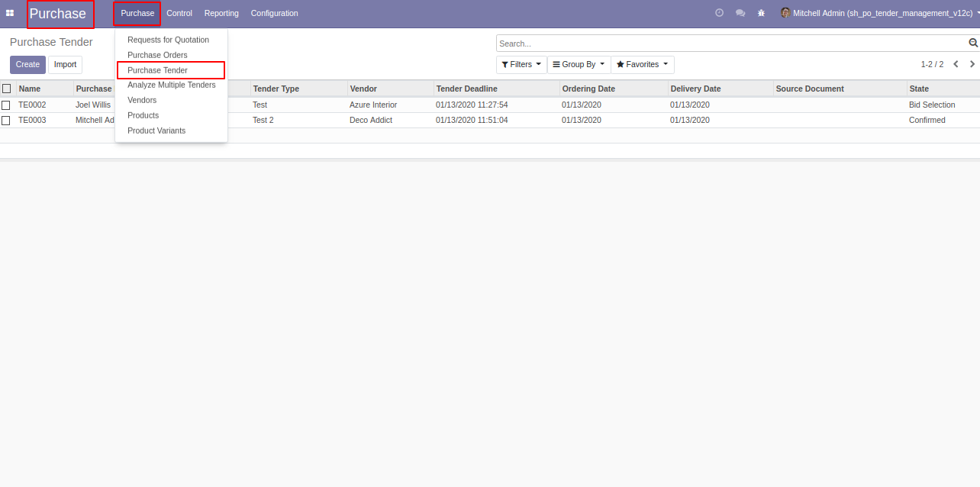This screenshot has height=487, width=980.
Task: Open the Reporting menu
Action: point(221,13)
